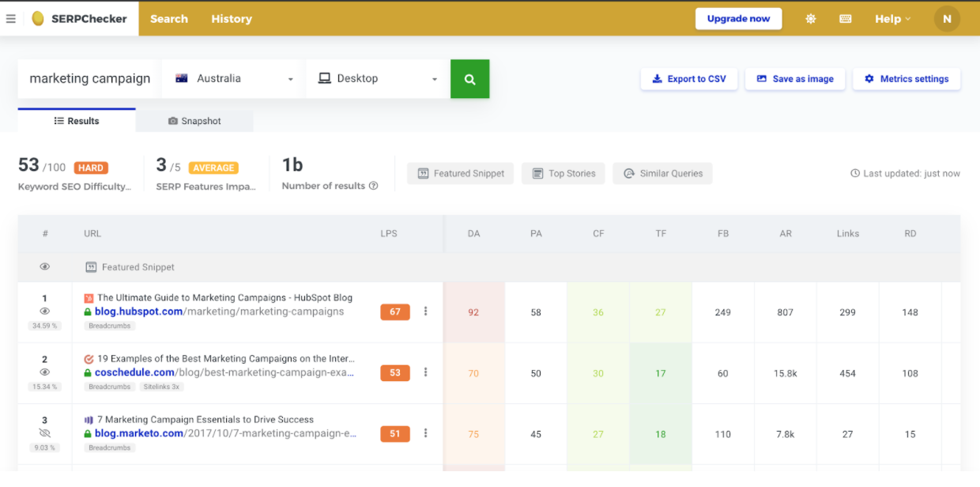The width and height of the screenshot is (980, 487).
Task: Open the blog.hubspot.com URL link
Action: (219, 312)
